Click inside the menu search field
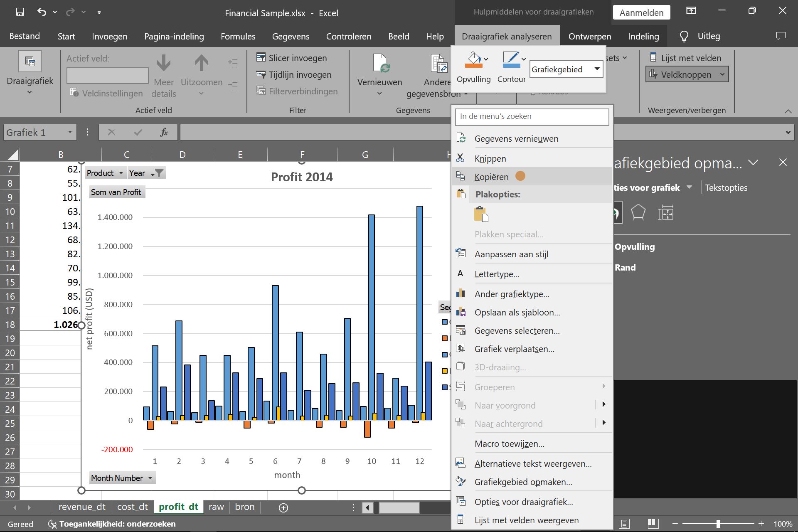Screen dimensions: 798x532 [x=532, y=116]
